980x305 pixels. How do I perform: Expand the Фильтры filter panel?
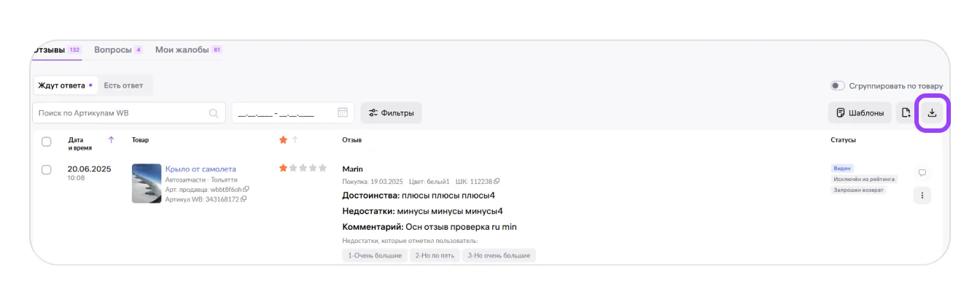tap(392, 113)
